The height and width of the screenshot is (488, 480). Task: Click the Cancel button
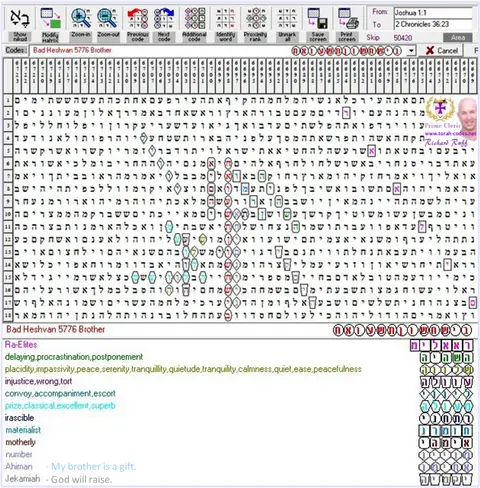pos(442,51)
